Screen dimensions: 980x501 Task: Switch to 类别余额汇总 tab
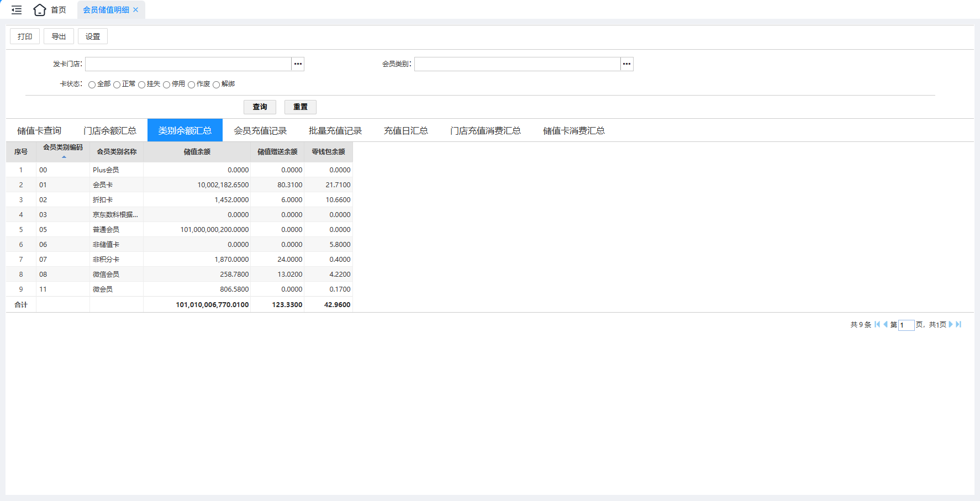(x=185, y=130)
